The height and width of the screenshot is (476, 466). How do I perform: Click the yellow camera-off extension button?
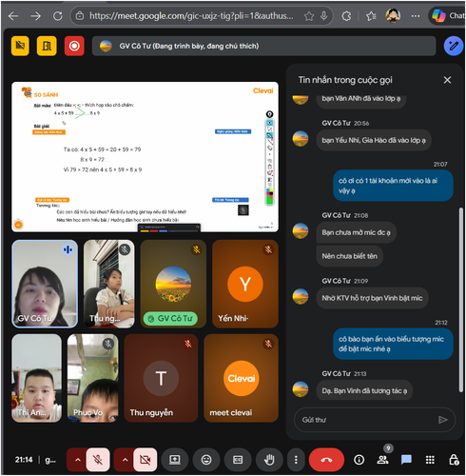[x=20, y=46]
